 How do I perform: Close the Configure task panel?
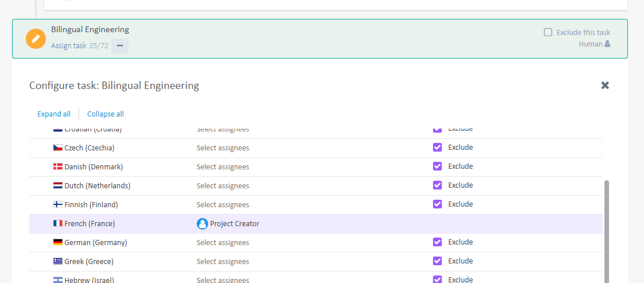[605, 85]
